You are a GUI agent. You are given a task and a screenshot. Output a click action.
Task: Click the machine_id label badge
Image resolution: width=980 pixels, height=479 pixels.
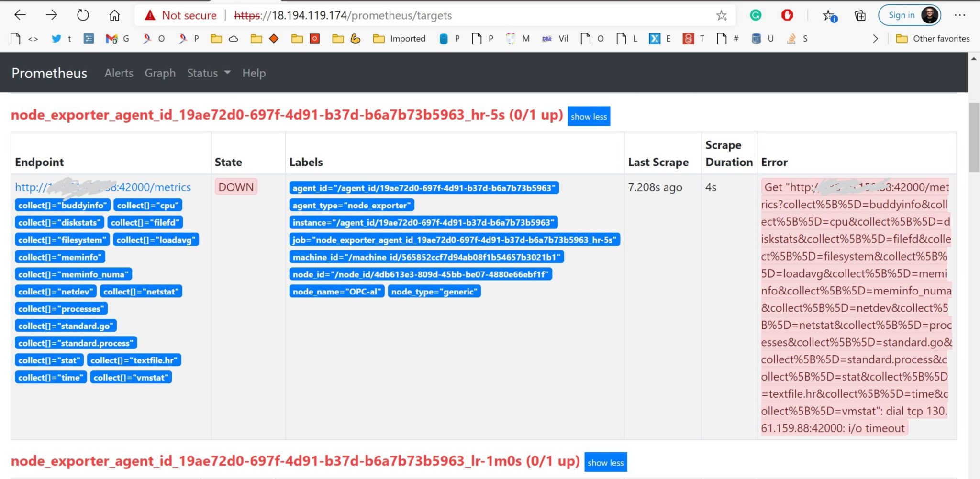(x=426, y=257)
